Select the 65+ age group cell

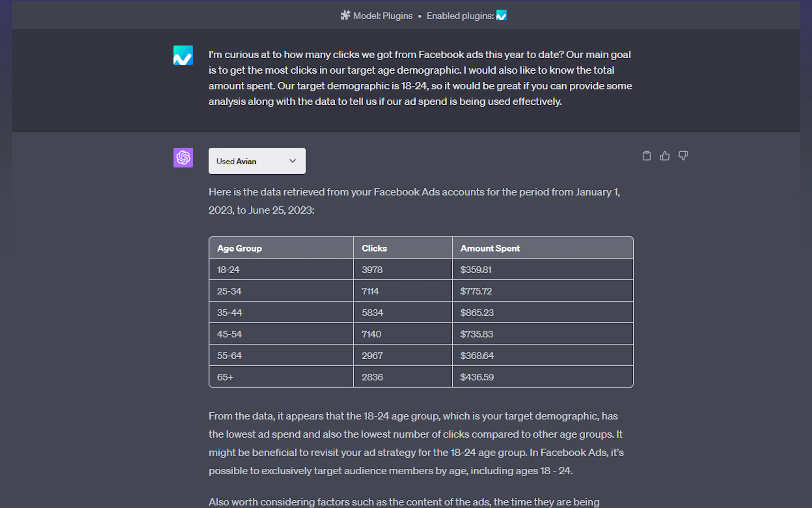coord(225,377)
